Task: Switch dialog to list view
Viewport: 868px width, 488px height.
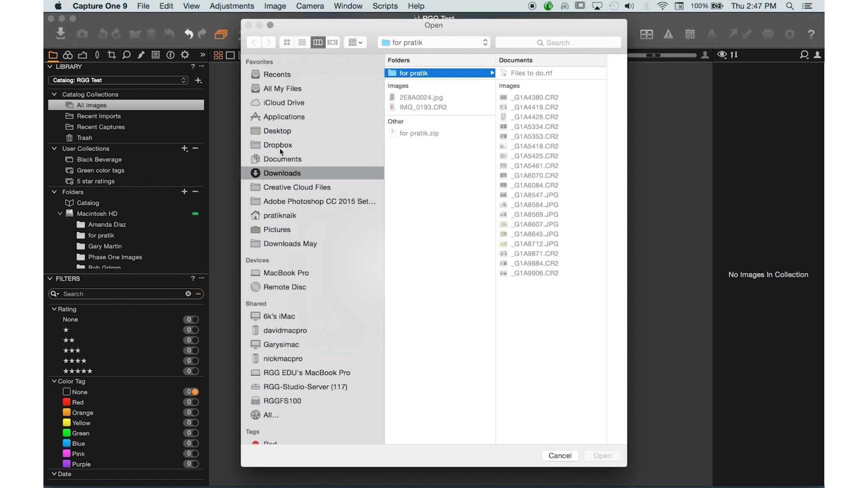Action: point(302,42)
